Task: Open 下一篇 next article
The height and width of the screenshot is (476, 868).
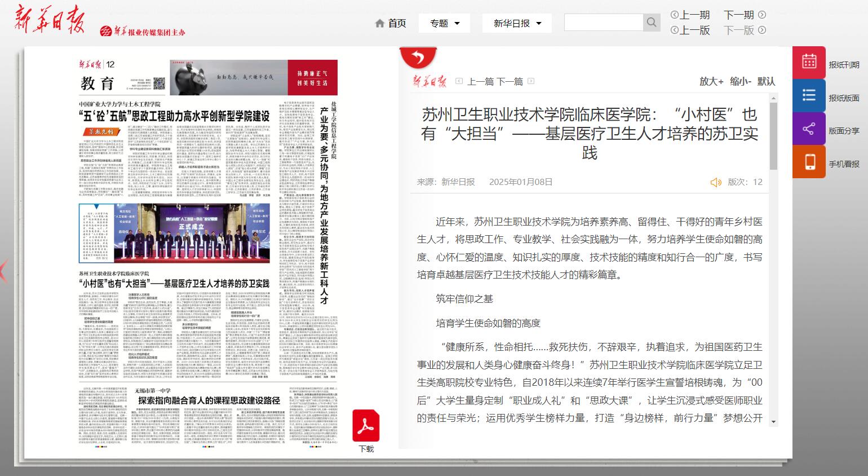Action: [510, 82]
